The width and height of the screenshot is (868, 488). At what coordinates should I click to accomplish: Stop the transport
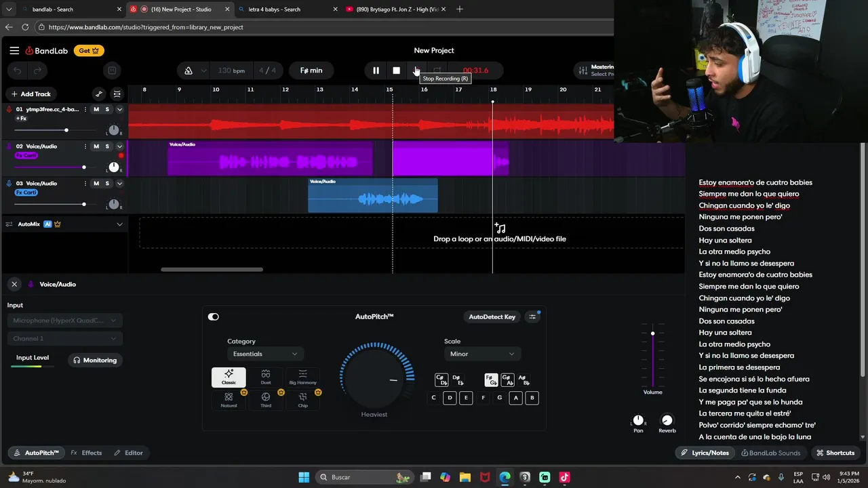pyautogui.click(x=397, y=70)
